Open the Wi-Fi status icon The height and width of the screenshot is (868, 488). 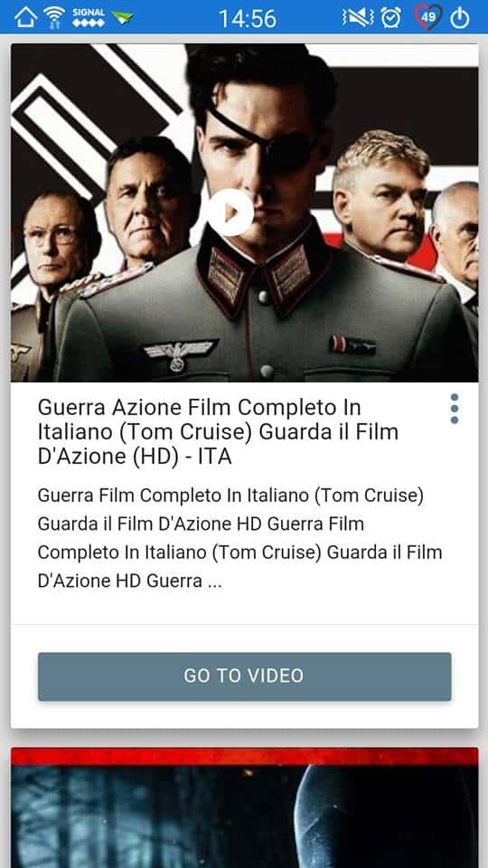54,18
